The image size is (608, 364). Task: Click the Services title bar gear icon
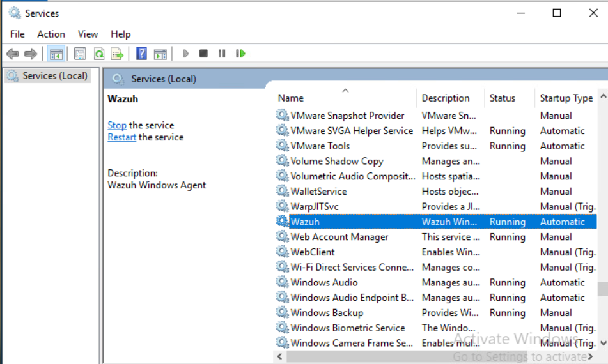[15, 13]
